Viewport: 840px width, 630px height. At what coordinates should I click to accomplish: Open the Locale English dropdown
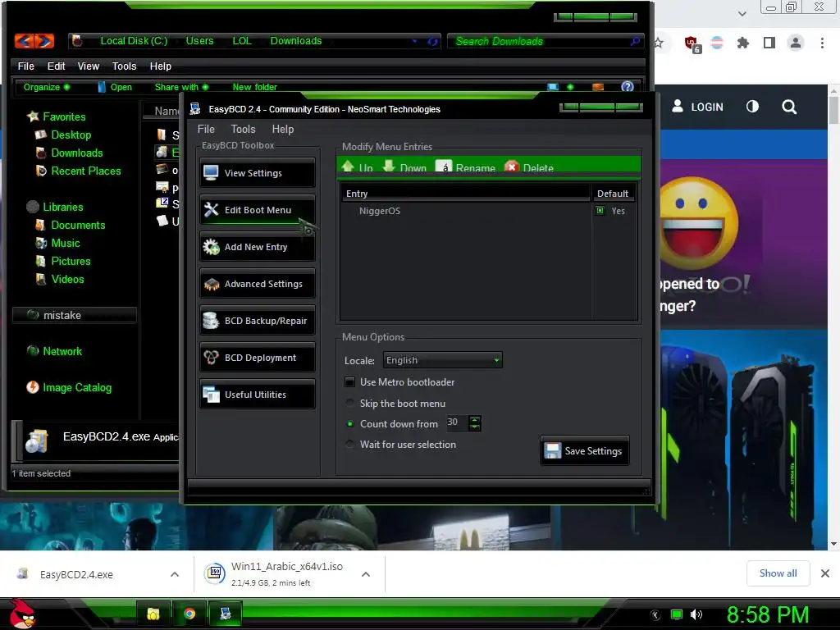[x=442, y=360]
